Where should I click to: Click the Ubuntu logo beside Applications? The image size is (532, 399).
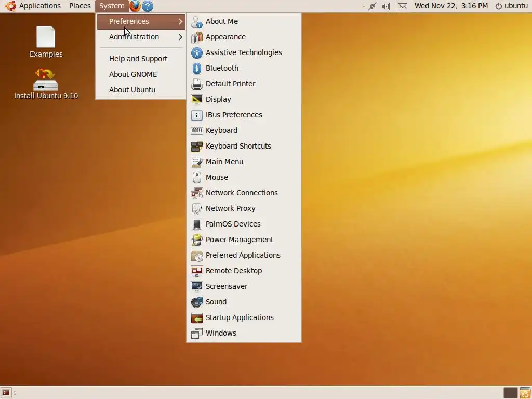click(10, 6)
